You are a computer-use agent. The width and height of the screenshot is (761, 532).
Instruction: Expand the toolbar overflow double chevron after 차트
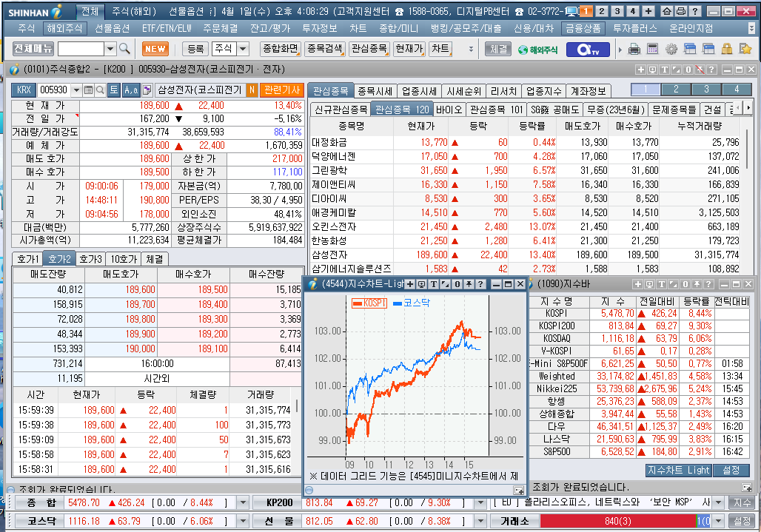[x=470, y=50]
